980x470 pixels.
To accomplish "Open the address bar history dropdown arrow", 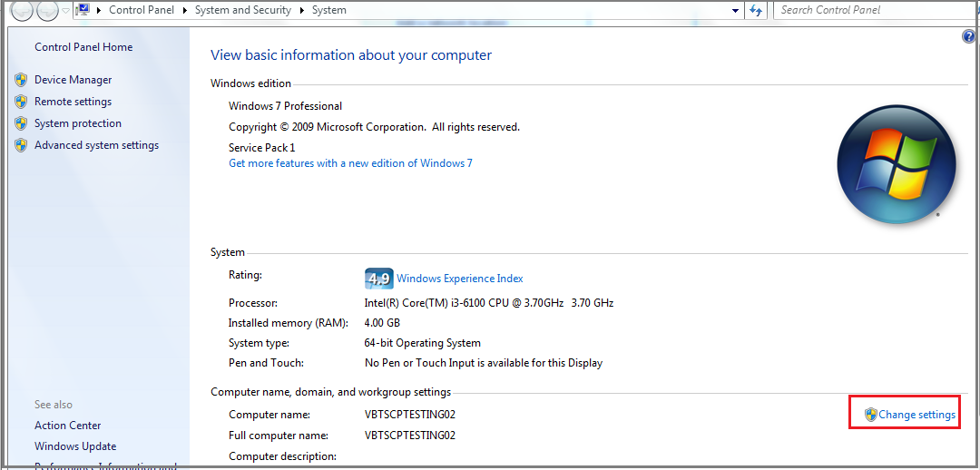I will click(x=736, y=11).
